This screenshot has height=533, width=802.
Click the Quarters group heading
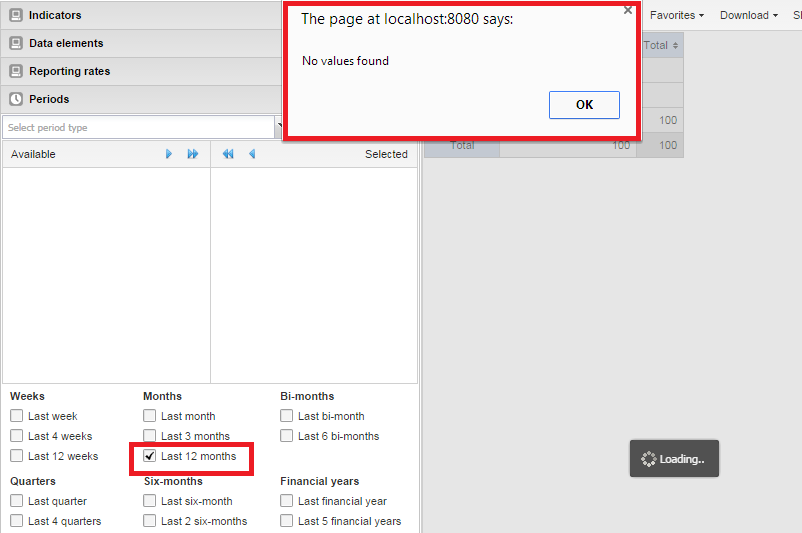click(x=33, y=481)
